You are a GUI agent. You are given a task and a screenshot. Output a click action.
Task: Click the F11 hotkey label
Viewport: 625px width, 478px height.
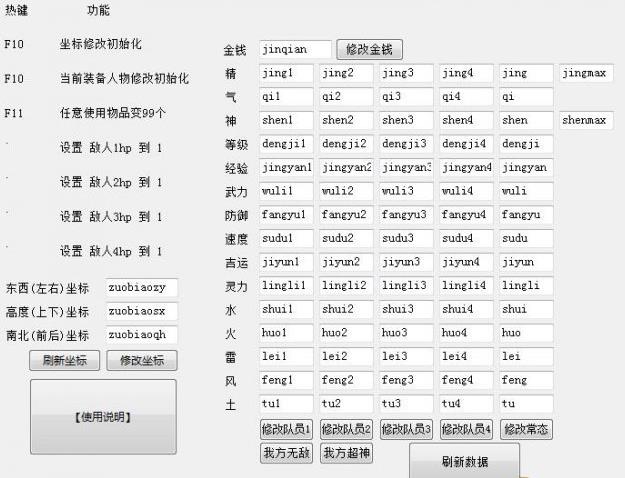(x=14, y=113)
